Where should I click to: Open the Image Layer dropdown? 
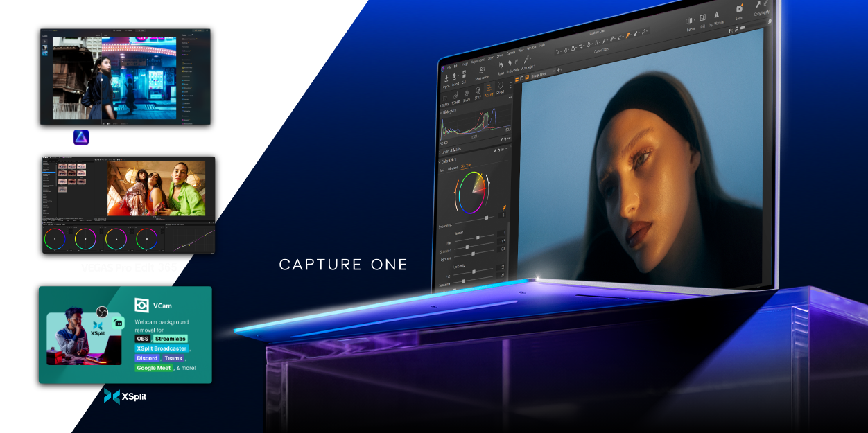[x=539, y=76]
